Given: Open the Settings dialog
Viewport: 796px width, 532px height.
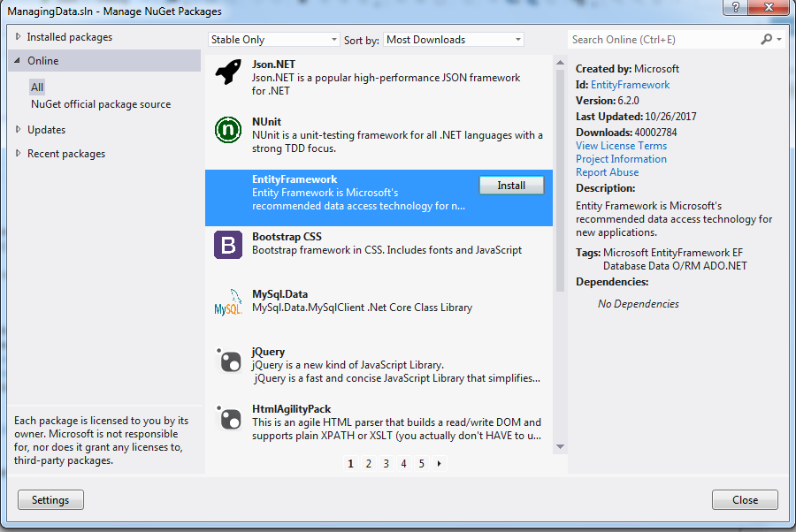Looking at the screenshot, I should tap(50, 500).
